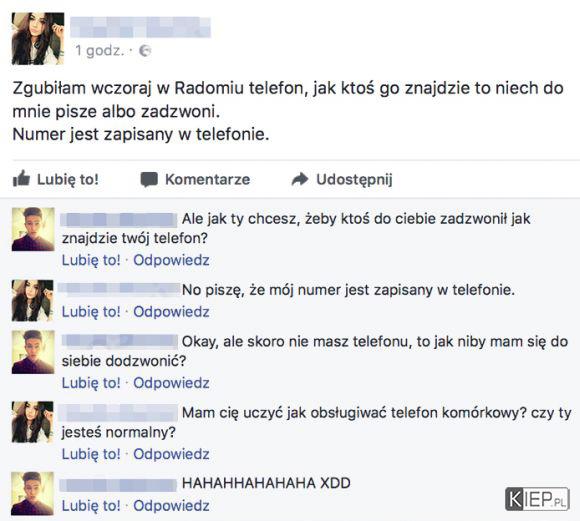The width and height of the screenshot is (580, 521).
Task: Click the thumbs-up Lubię to! icon
Action: pyautogui.click(x=21, y=178)
